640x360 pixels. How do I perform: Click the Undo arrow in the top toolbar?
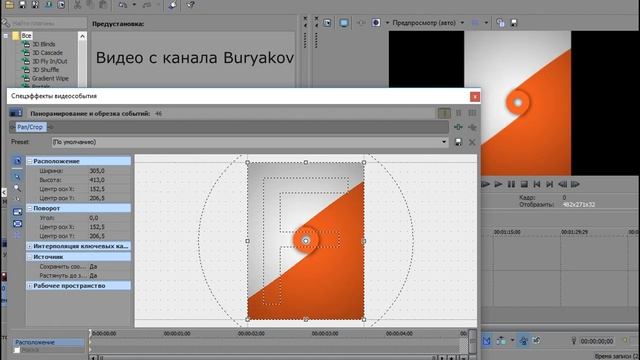pyautogui.click(x=123, y=5)
